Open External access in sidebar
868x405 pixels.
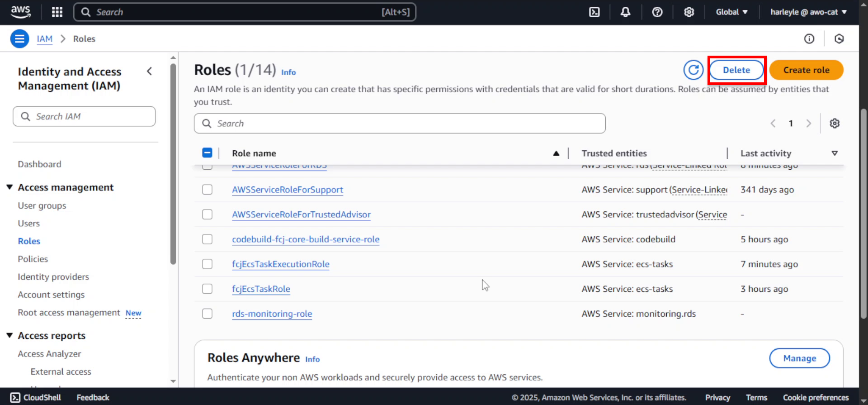pyautogui.click(x=61, y=372)
